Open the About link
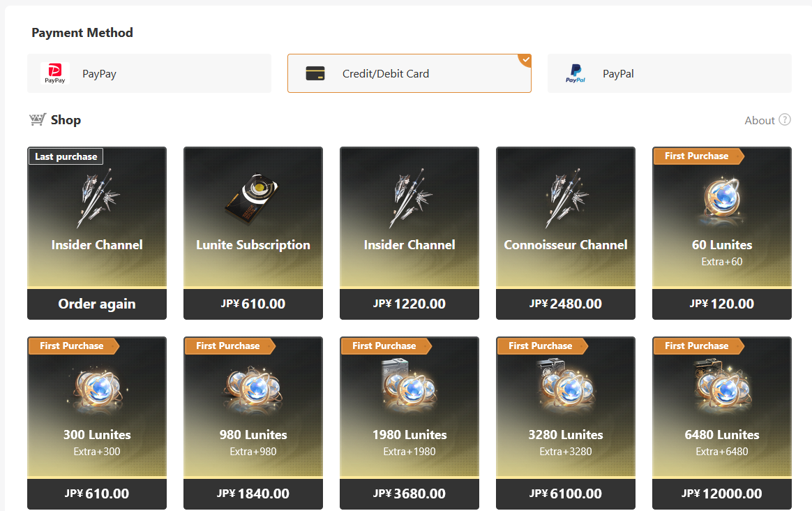 tap(760, 120)
